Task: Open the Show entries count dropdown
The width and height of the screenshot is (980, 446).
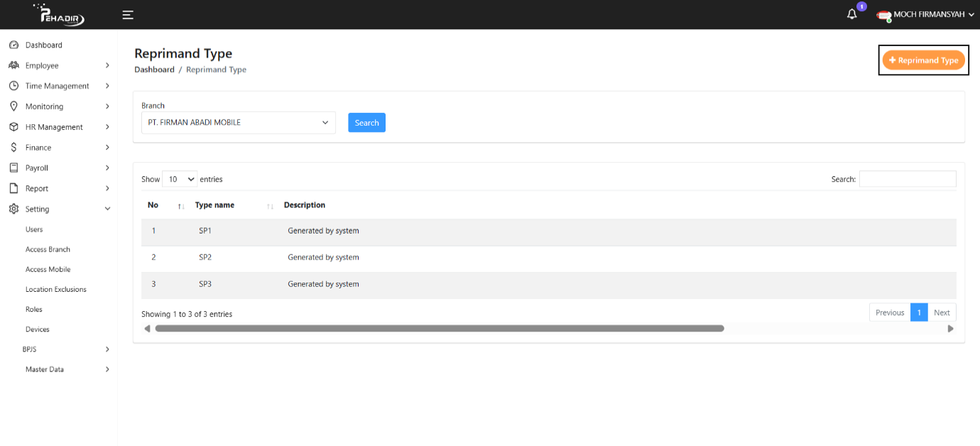Action: [x=180, y=180]
